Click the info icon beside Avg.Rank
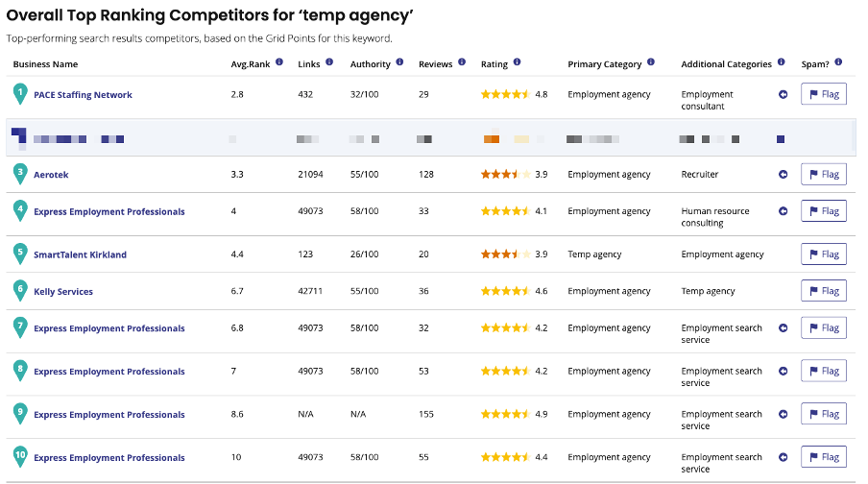 [x=279, y=62]
